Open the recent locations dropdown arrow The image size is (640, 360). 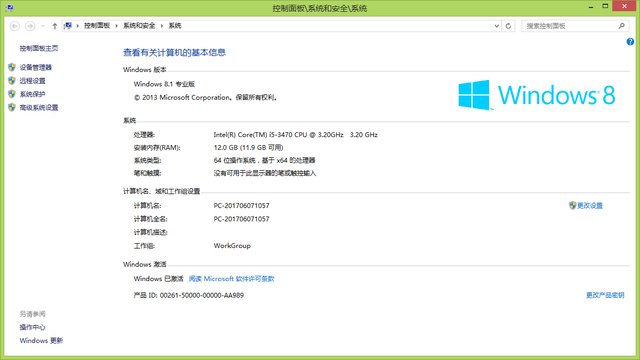[43, 26]
